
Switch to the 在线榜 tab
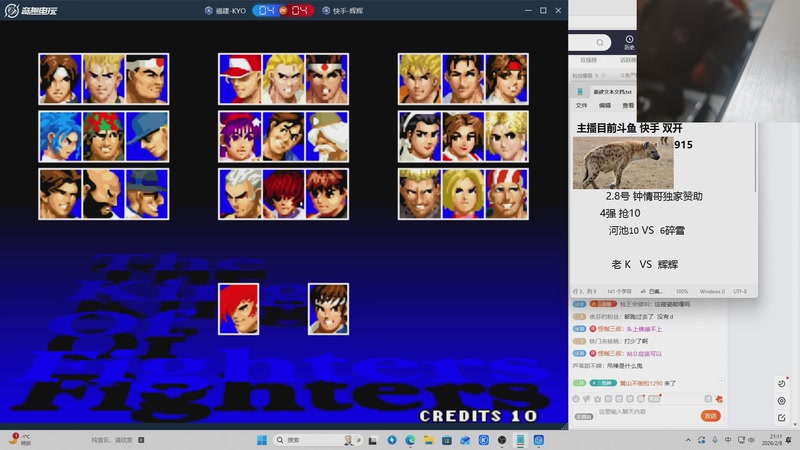(588, 60)
